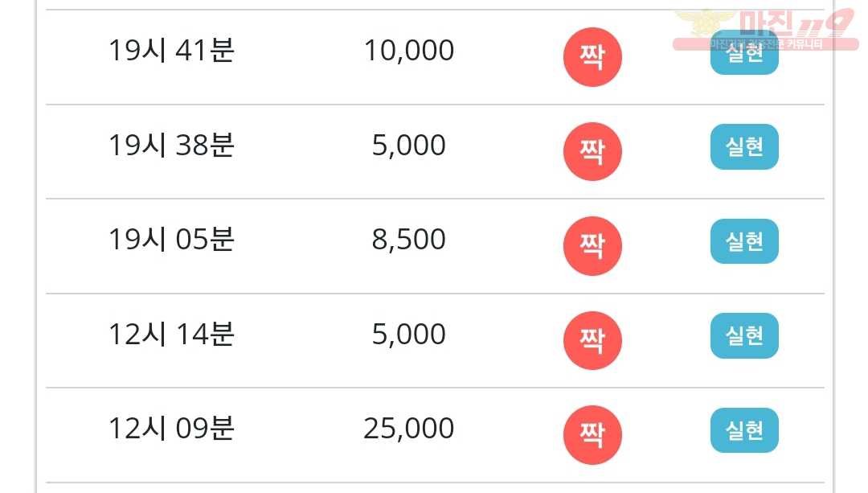Click the 19시 38분 time cell

pyautogui.click(x=172, y=145)
